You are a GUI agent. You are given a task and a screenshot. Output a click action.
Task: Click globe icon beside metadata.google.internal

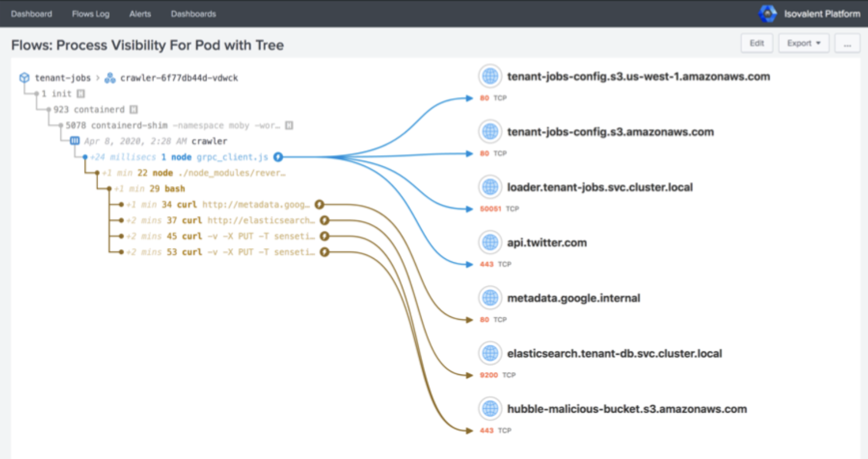[x=490, y=298]
